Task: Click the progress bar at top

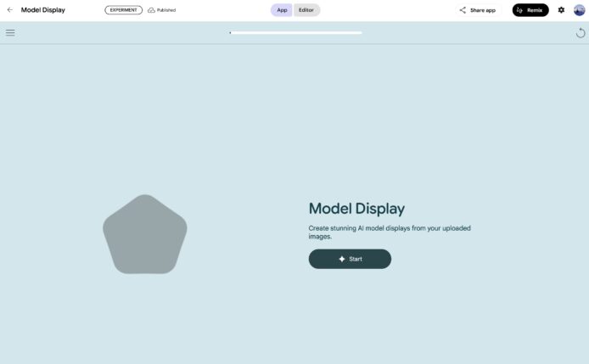Action: [x=295, y=32]
